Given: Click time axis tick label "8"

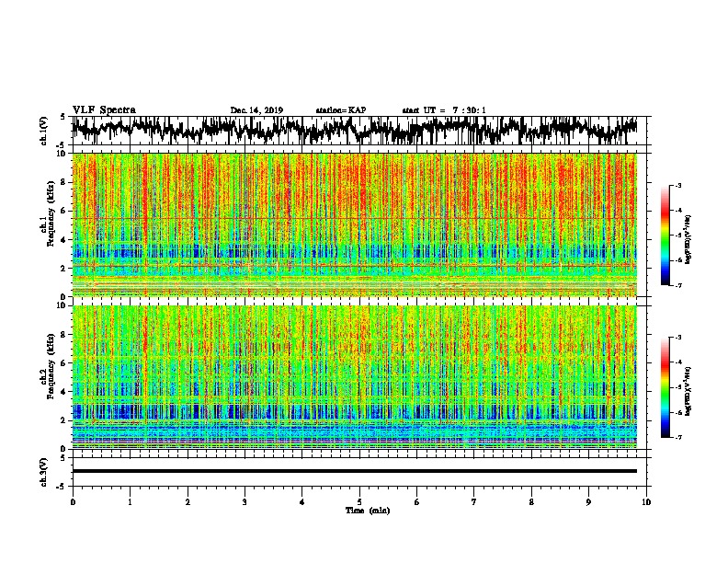Looking at the screenshot, I should click(531, 502).
